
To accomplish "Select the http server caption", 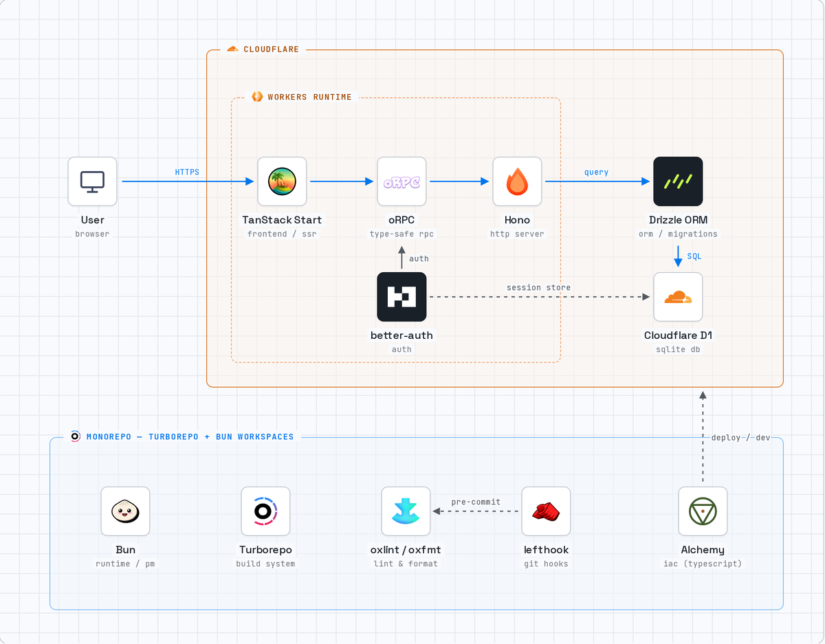I will (517, 234).
